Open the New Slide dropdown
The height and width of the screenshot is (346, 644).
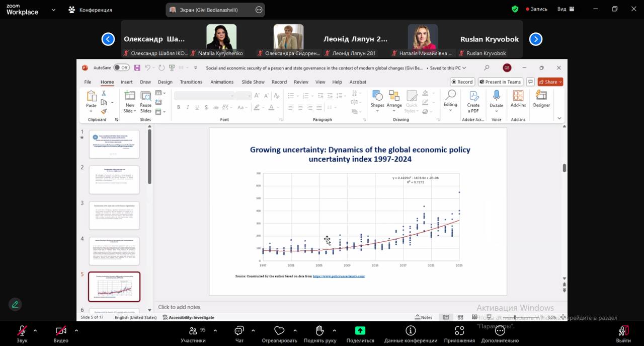click(130, 108)
